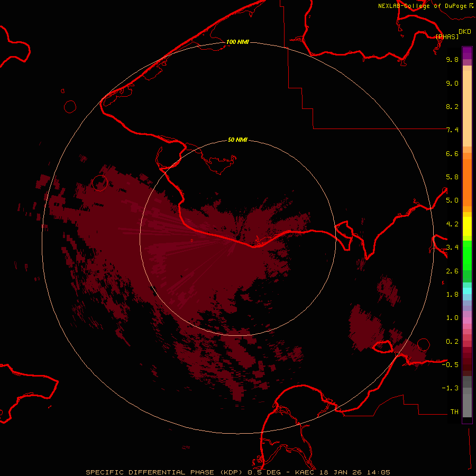This screenshot has width=476, height=476.
Task: Click the 18 JAN 26 date text
Action: click(x=341, y=472)
